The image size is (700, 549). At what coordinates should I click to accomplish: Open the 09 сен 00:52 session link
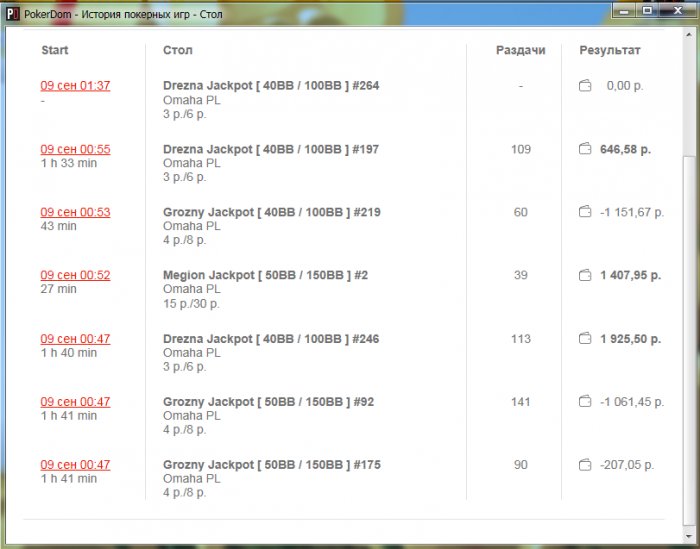(x=75, y=275)
